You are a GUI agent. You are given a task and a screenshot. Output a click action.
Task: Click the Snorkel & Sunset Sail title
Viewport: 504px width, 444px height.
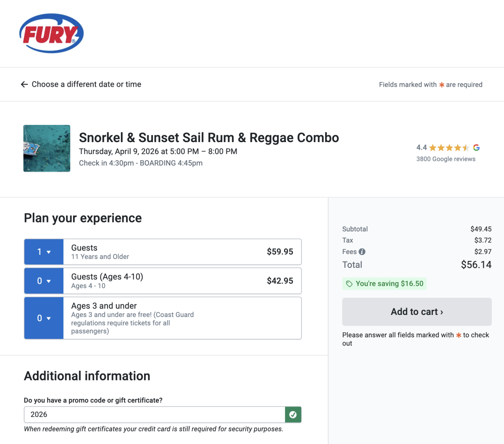coord(209,138)
